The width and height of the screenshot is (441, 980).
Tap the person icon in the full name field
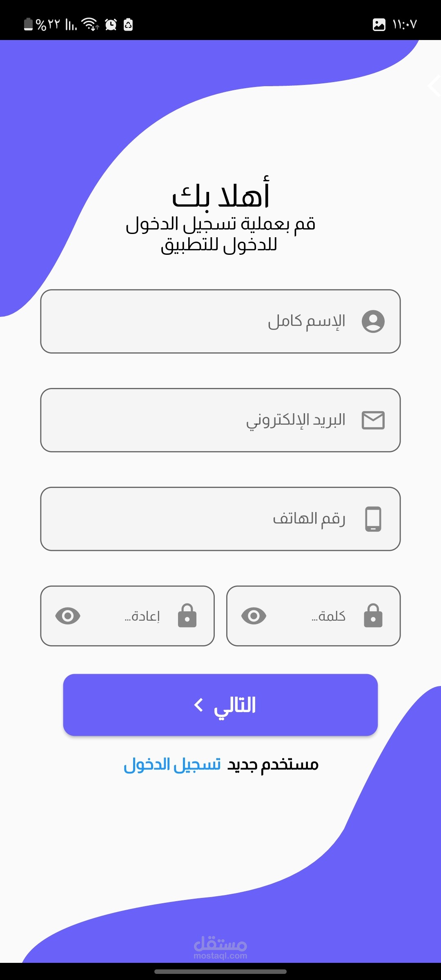click(x=373, y=321)
